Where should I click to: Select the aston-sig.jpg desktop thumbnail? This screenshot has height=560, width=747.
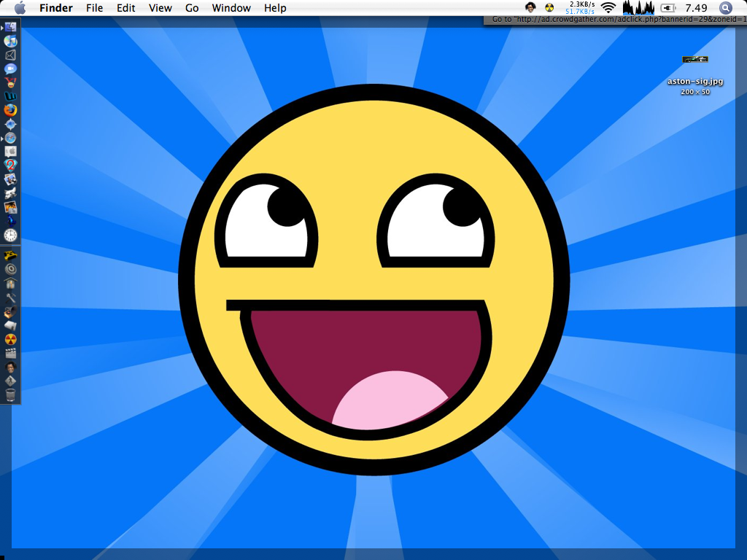pos(695,60)
